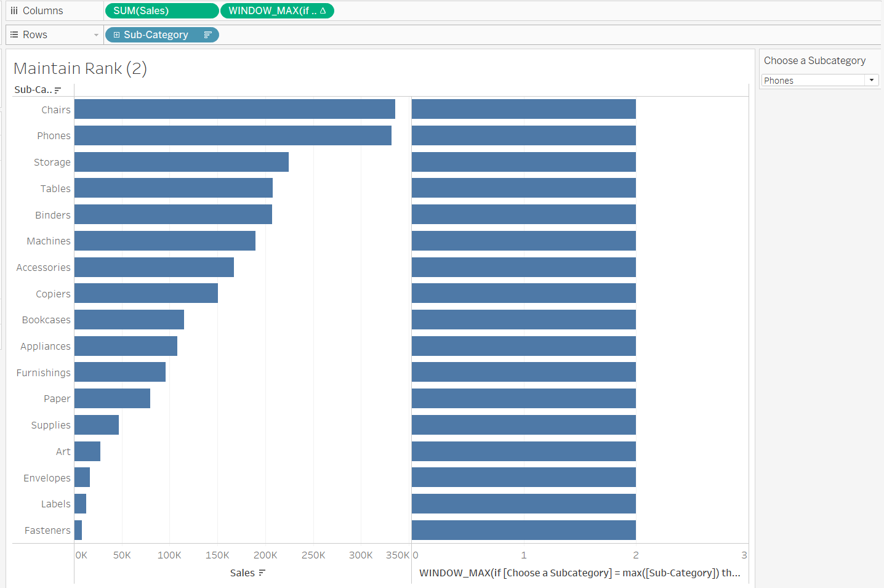Click the Binders Sales bar
The height and width of the screenshot is (588, 884).
tap(173, 214)
